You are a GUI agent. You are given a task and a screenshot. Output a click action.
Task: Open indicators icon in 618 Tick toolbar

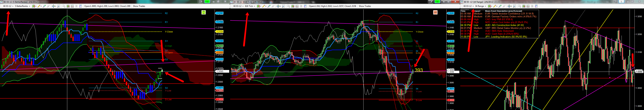[x=297, y=6]
